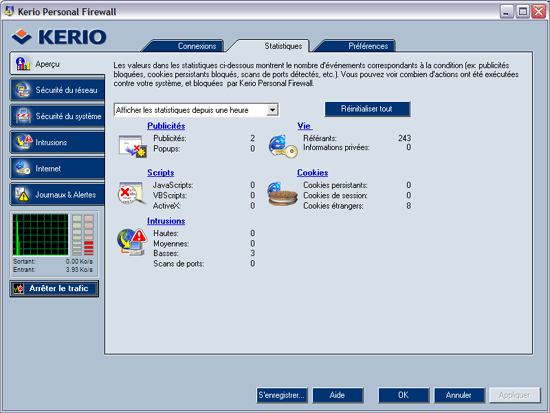
Task: Click the Aperçu bar chart icon
Action: [x=23, y=64]
